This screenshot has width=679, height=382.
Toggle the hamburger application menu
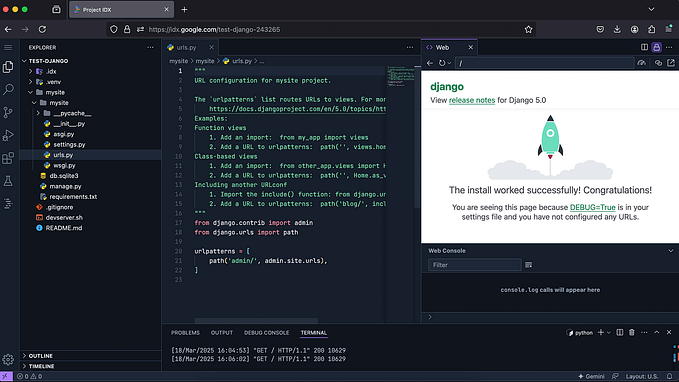[x=8, y=47]
